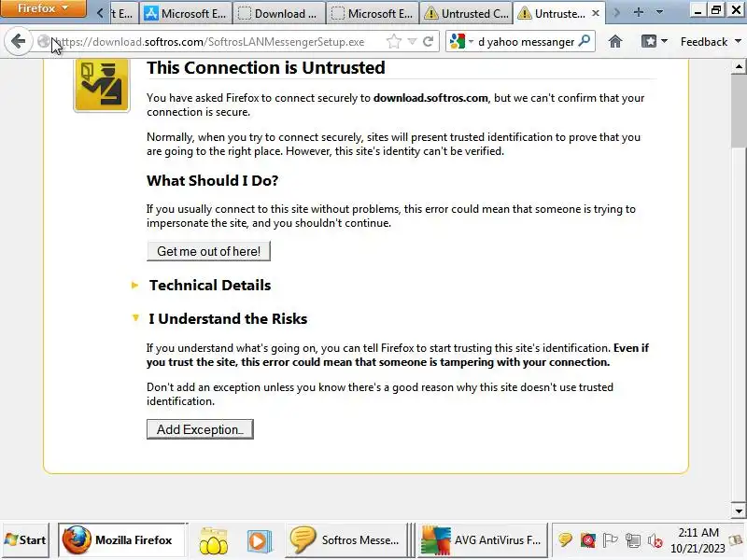Minimize the Firefox window
The height and width of the screenshot is (560, 747).
pos(698,10)
